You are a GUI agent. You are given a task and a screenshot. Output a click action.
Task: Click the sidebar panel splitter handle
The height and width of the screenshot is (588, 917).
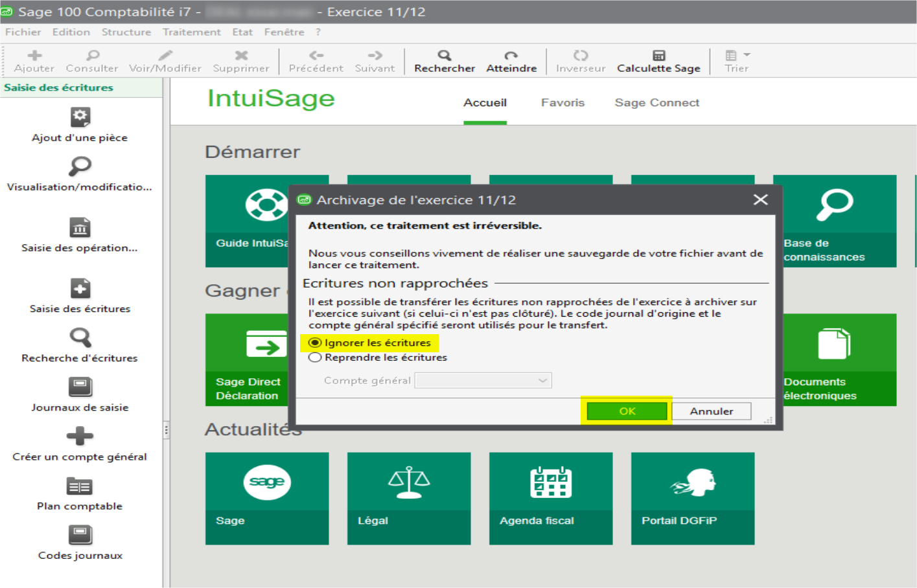click(167, 429)
